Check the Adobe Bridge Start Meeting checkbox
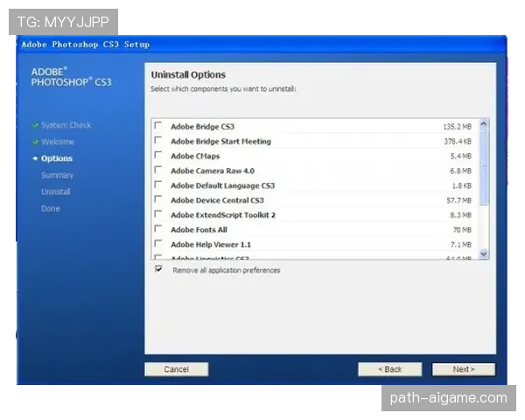This screenshot has width=525, height=420. point(158,140)
